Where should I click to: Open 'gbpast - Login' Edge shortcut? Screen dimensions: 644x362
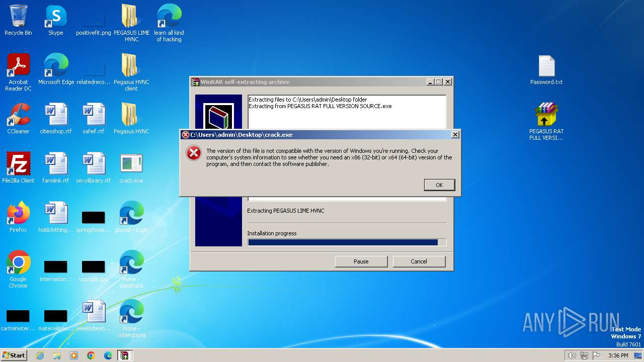coord(131,217)
